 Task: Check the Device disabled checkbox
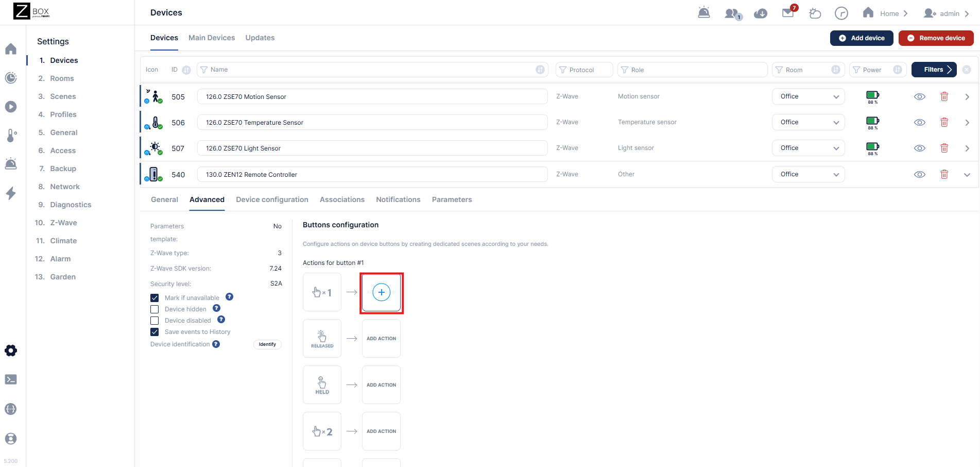(x=154, y=321)
